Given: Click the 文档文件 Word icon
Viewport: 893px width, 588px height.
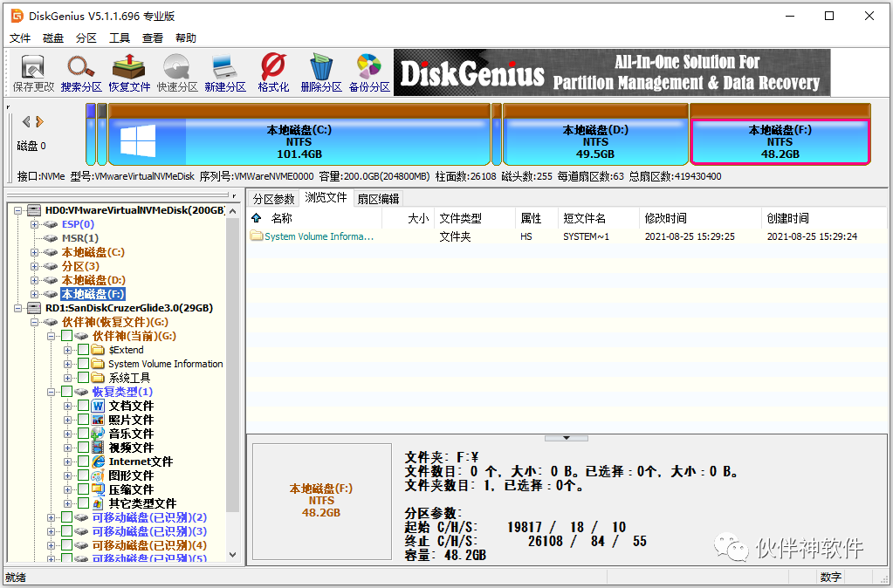Looking at the screenshot, I should point(98,406).
